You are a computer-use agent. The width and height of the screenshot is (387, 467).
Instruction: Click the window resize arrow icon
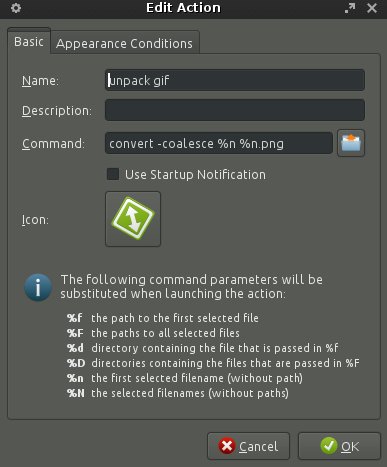(350, 8)
